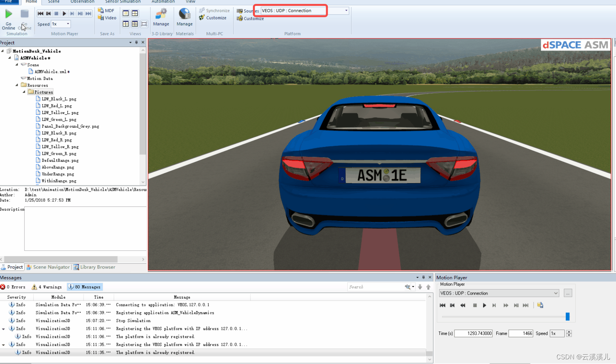Click the Frame input field showing 1466

pos(521,333)
